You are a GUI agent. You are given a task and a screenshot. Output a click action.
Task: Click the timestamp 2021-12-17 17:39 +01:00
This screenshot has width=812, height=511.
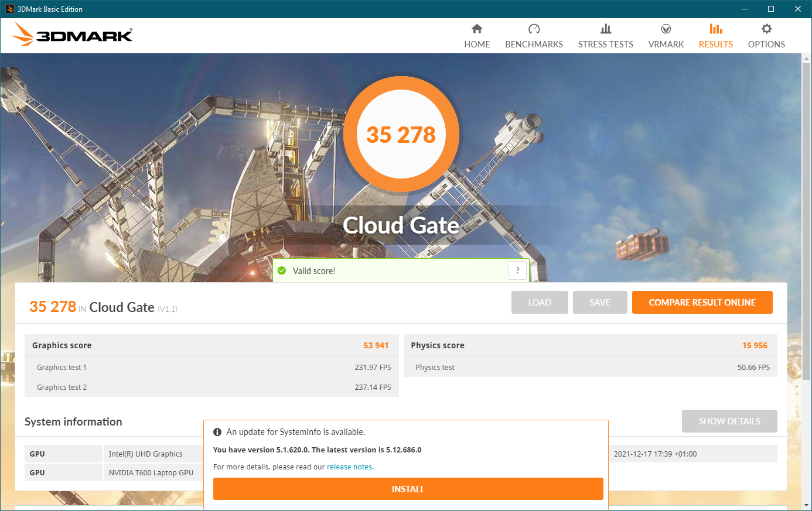655,454
